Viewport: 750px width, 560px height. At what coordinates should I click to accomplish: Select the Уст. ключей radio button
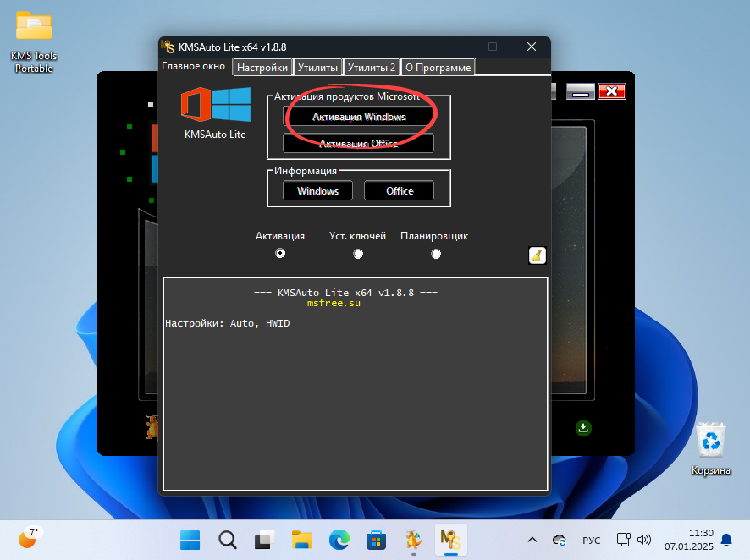358,253
